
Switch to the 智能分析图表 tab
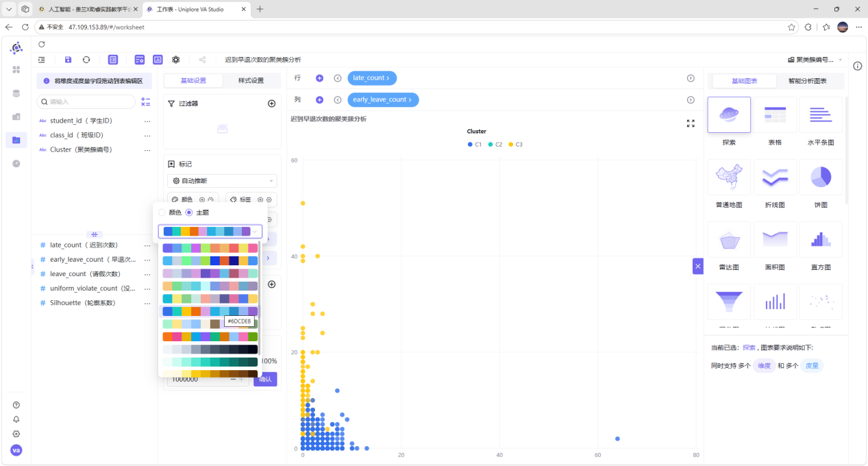807,81
